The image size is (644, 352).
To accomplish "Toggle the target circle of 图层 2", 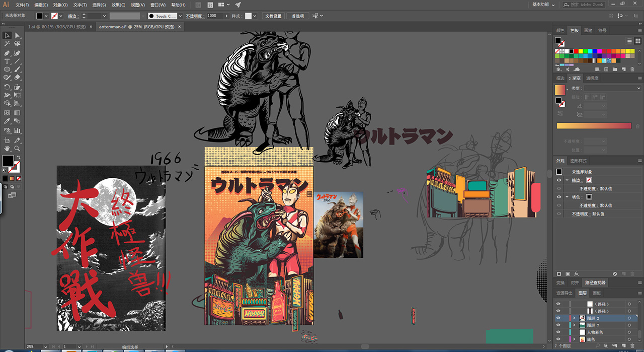I will click(x=629, y=318).
